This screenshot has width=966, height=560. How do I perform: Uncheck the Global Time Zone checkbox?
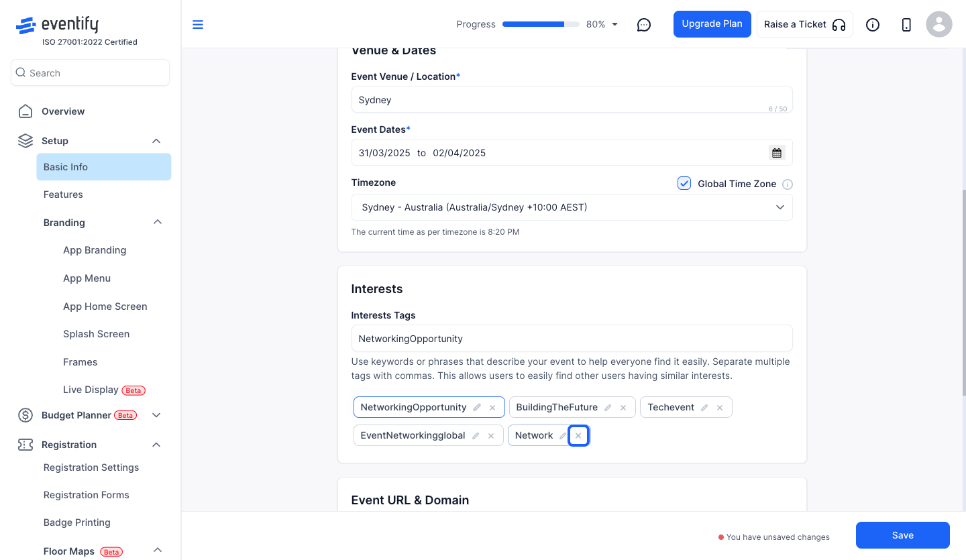(684, 183)
